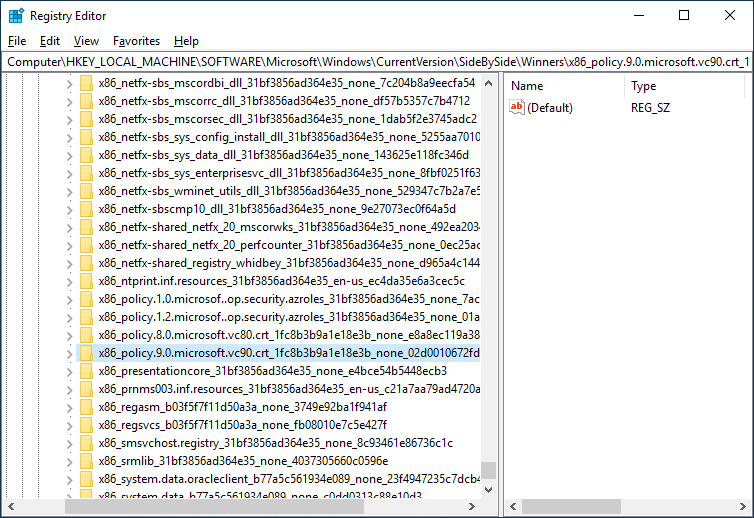
Task: Expand the x86_netfx-sbs_sys_data_dll key
Action: click(69, 156)
